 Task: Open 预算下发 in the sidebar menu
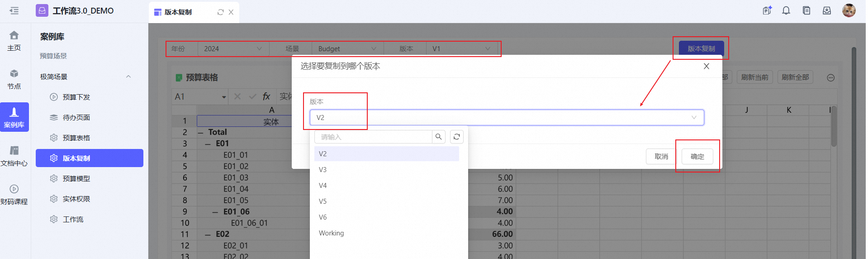76,97
